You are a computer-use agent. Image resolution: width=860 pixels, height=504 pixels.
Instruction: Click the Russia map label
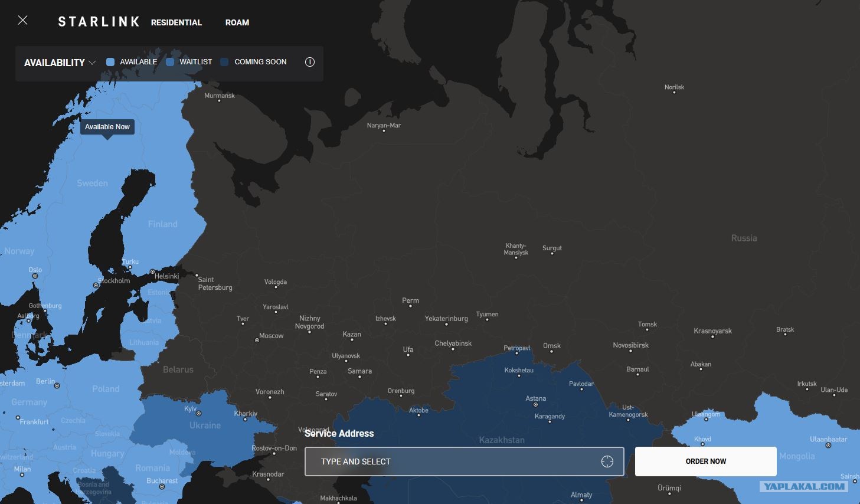click(744, 238)
